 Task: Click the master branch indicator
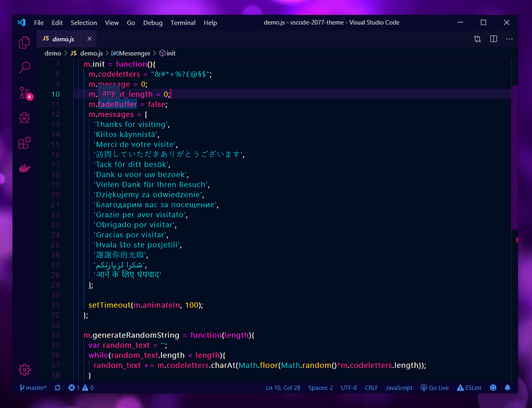[33, 387]
